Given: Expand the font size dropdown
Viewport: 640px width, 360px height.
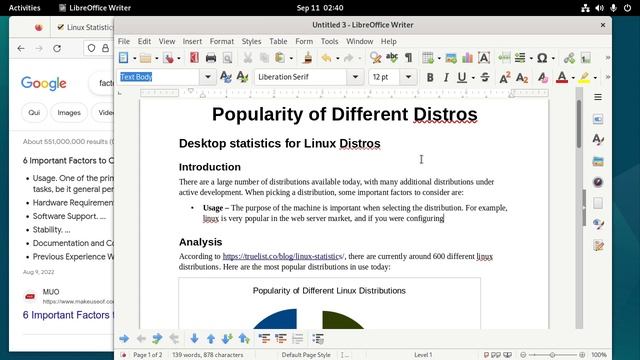Looking at the screenshot, I should pyautogui.click(x=408, y=77).
